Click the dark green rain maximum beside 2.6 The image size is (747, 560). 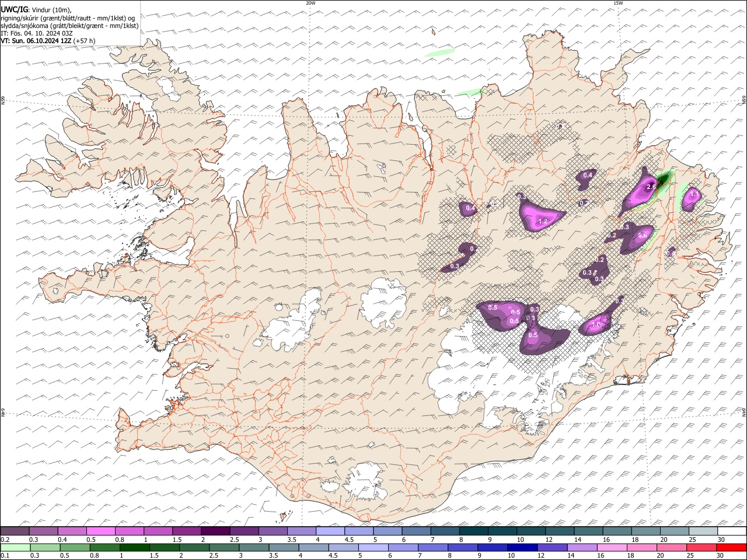point(664,178)
